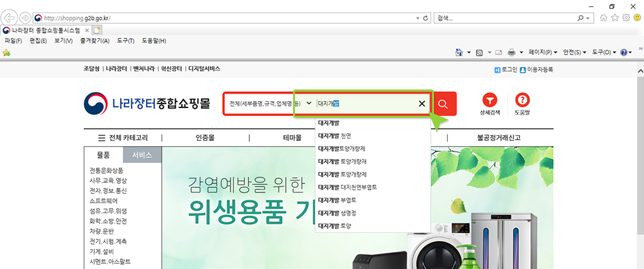The height and width of the screenshot is (269, 644).
Task: Click the 나라장터종합쇼핑몰 logo
Action: coord(147,103)
